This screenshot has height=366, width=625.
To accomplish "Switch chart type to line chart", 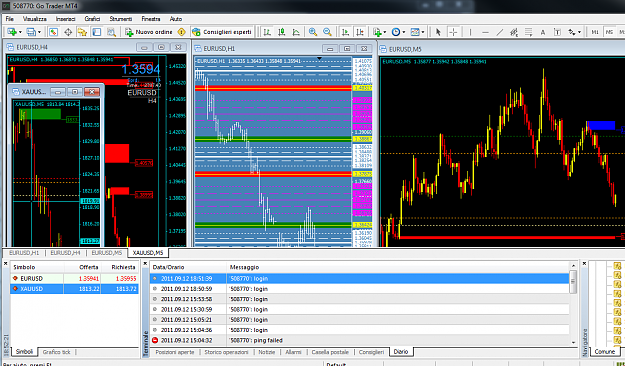I will [x=296, y=32].
